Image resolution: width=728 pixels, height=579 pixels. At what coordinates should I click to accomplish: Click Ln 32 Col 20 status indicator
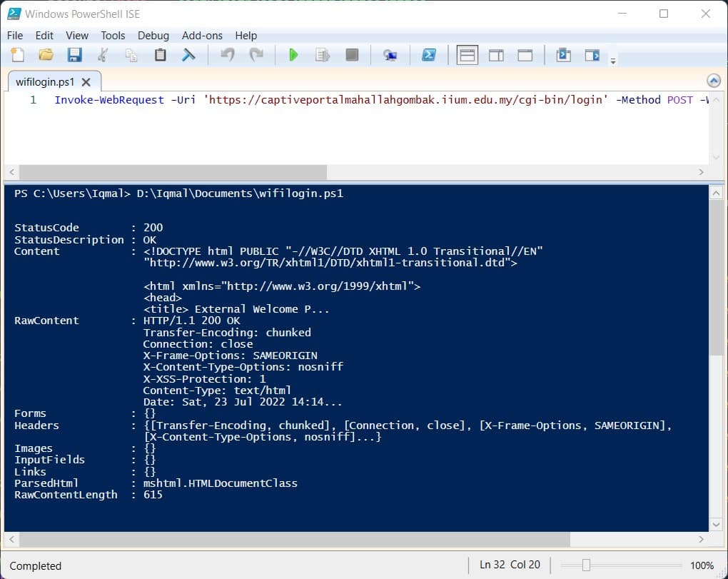coord(510,565)
